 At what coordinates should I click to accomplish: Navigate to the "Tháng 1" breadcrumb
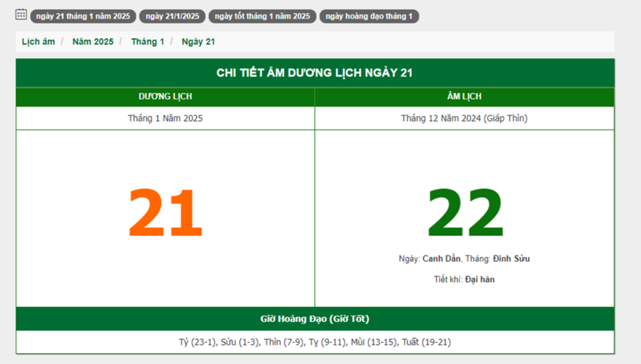(148, 42)
